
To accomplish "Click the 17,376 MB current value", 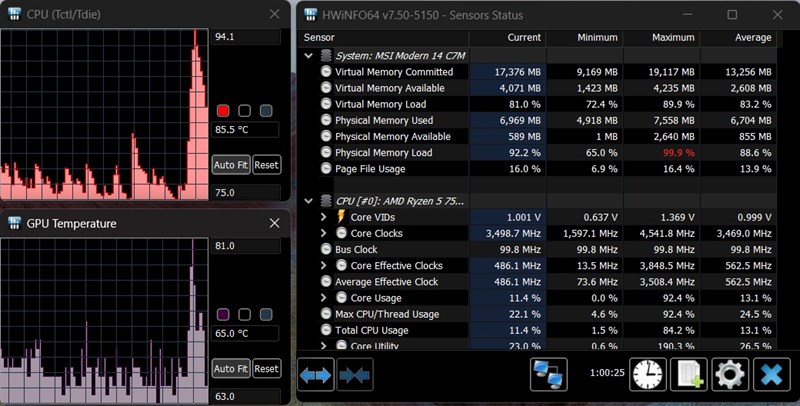I will click(x=517, y=72).
